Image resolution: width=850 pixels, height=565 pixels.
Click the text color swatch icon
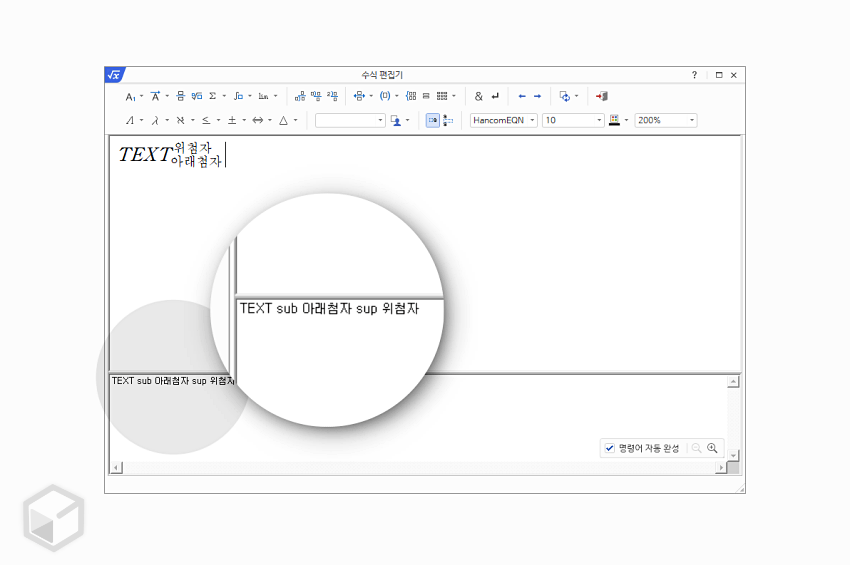coord(614,120)
